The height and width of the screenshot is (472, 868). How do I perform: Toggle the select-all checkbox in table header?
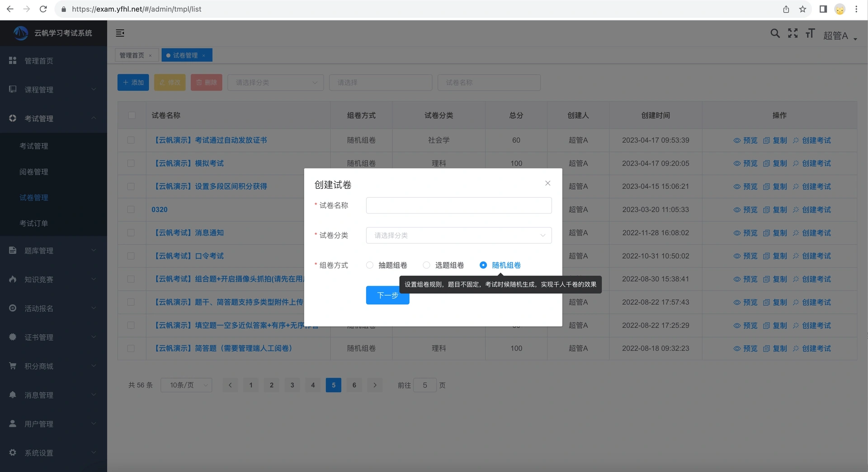tap(132, 115)
